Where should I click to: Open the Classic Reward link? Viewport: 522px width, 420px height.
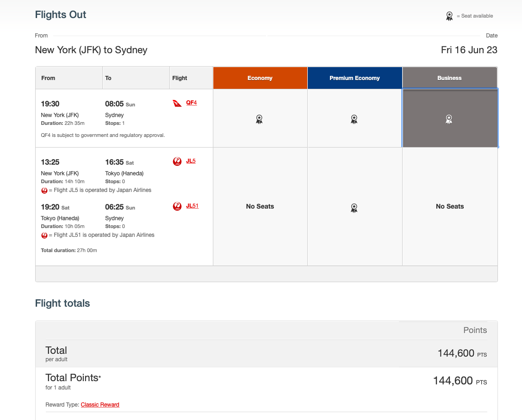pos(100,404)
